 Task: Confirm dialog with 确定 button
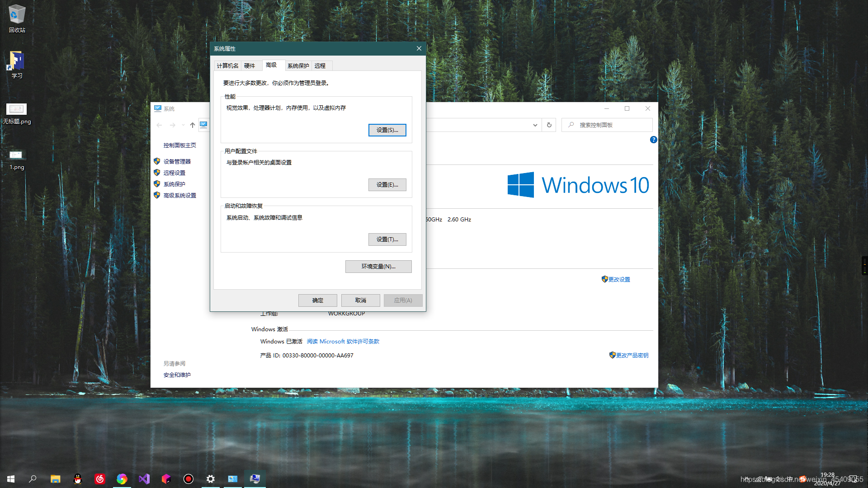[318, 300]
